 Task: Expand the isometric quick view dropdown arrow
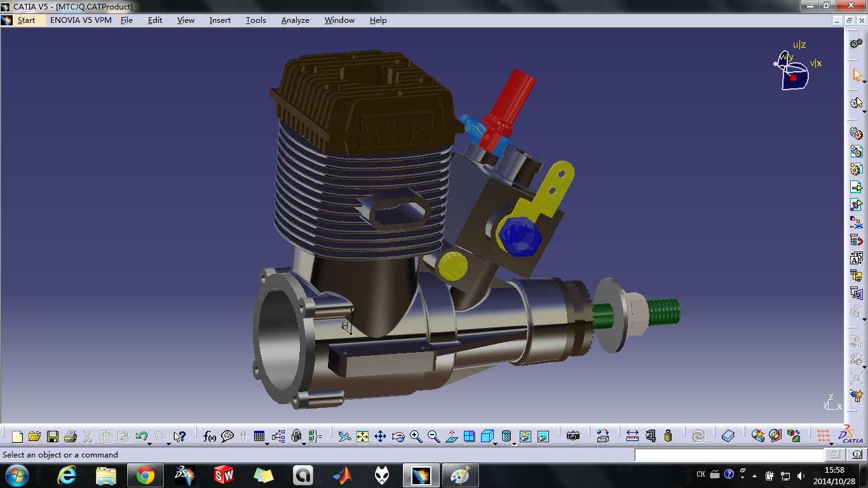point(496,443)
